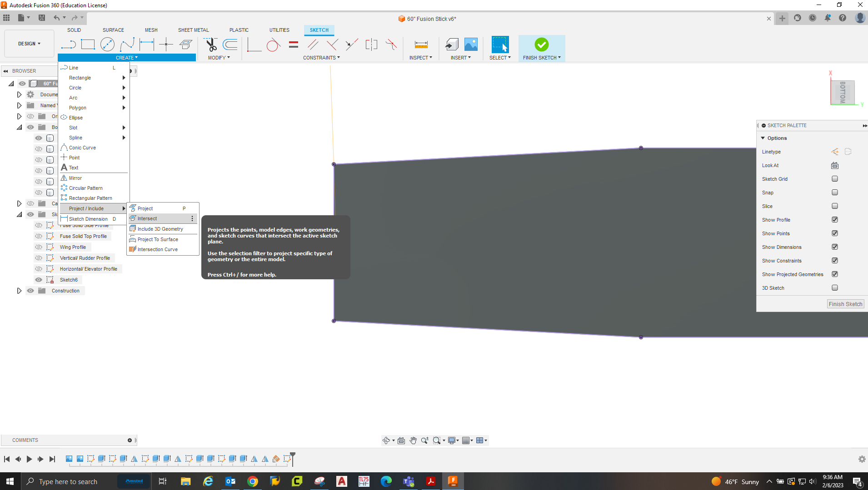Image resolution: width=868 pixels, height=490 pixels.
Task: Click the Tangent constraint icon
Action: pyautogui.click(x=273, y=45)
